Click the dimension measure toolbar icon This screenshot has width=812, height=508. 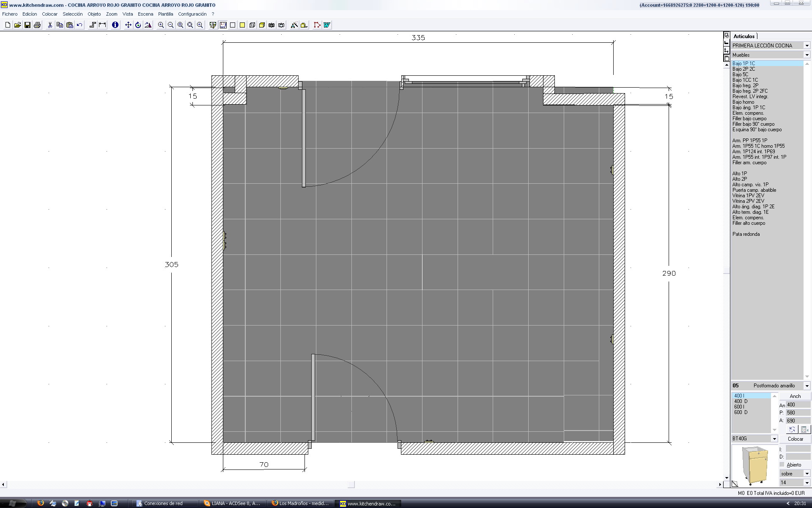tap(102, 25)
